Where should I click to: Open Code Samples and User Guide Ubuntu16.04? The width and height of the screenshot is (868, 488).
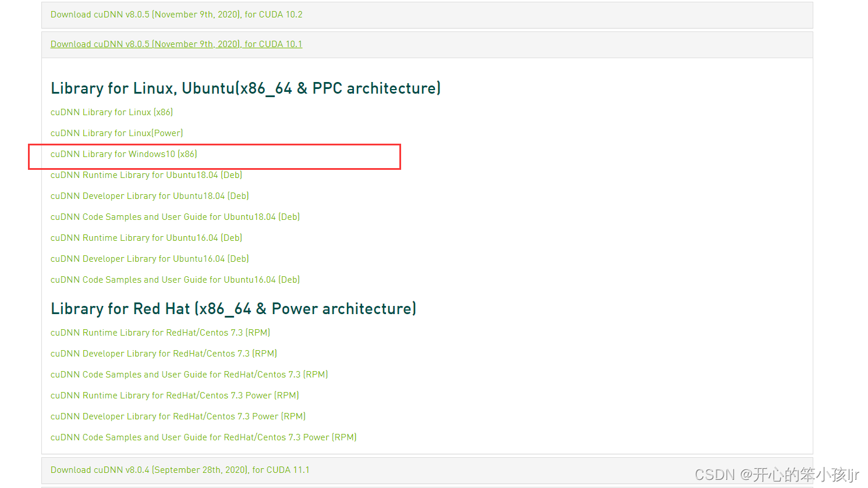(x=175, y=280)
